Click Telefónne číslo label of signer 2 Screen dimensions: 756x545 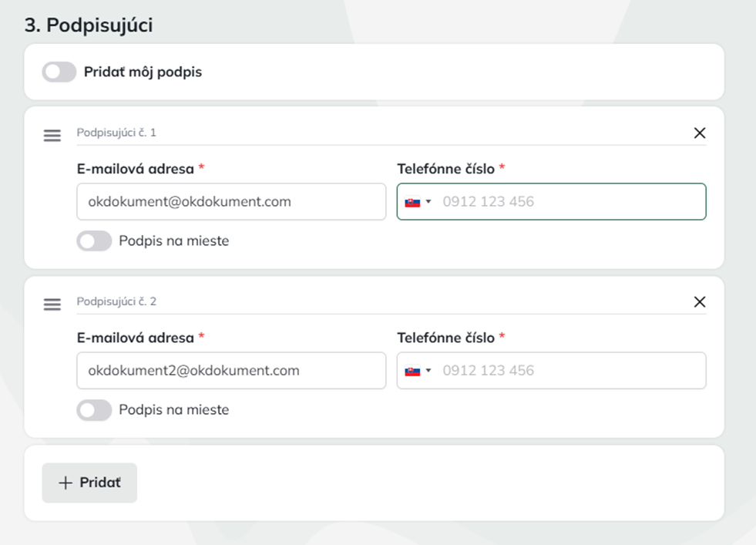pos(446,338)
